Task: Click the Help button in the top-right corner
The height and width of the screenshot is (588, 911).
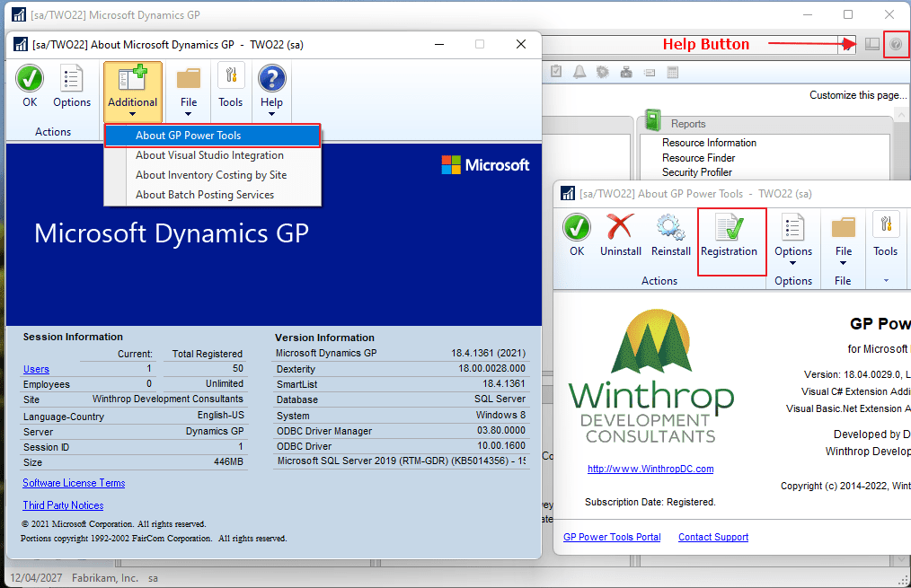Action: pos(896,44)
